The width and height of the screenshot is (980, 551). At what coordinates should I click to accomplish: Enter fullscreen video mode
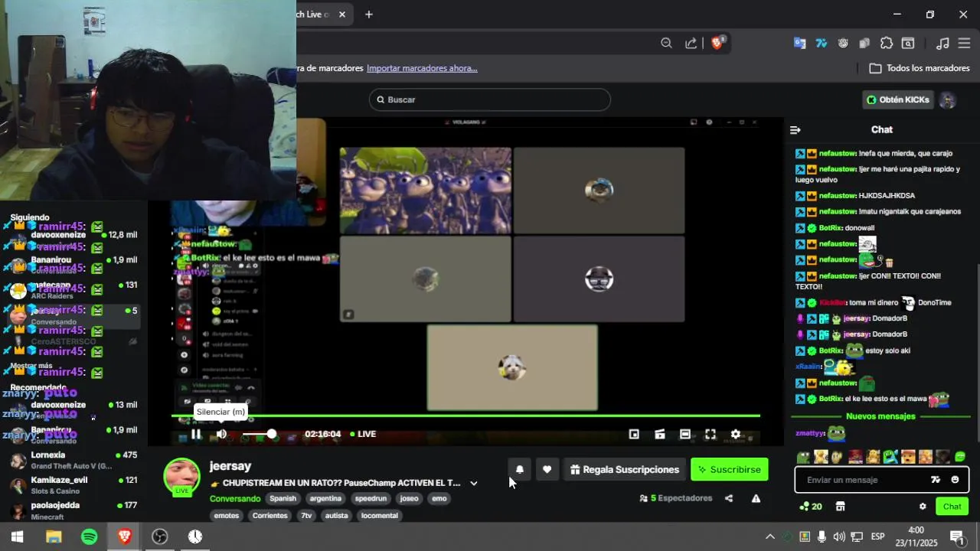coord(710,434)
